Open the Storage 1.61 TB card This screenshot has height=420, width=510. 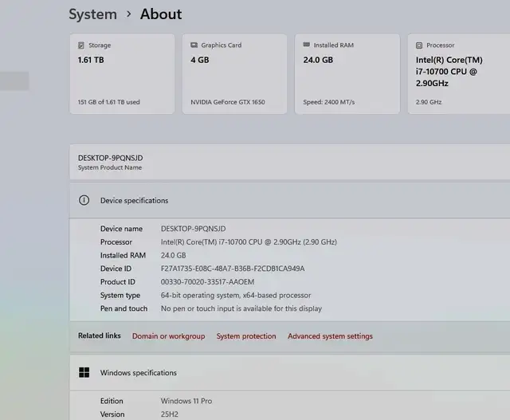[122, 74]
